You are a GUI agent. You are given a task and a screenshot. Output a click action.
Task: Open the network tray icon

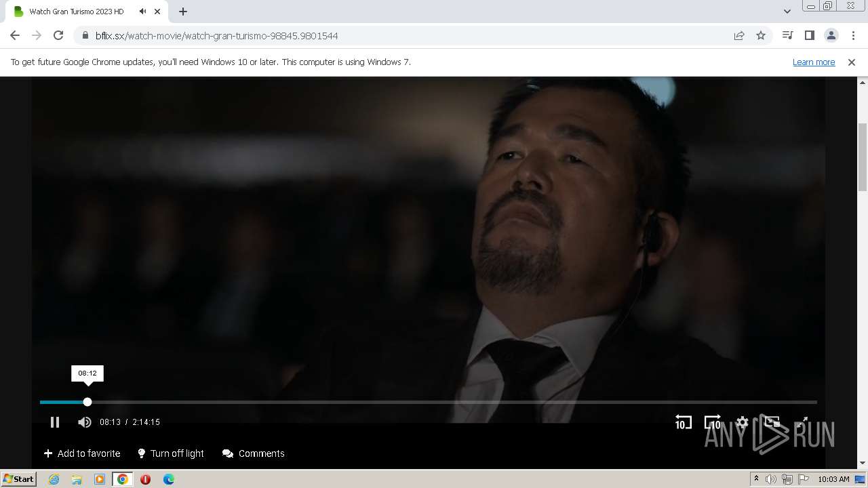[787, 479]
